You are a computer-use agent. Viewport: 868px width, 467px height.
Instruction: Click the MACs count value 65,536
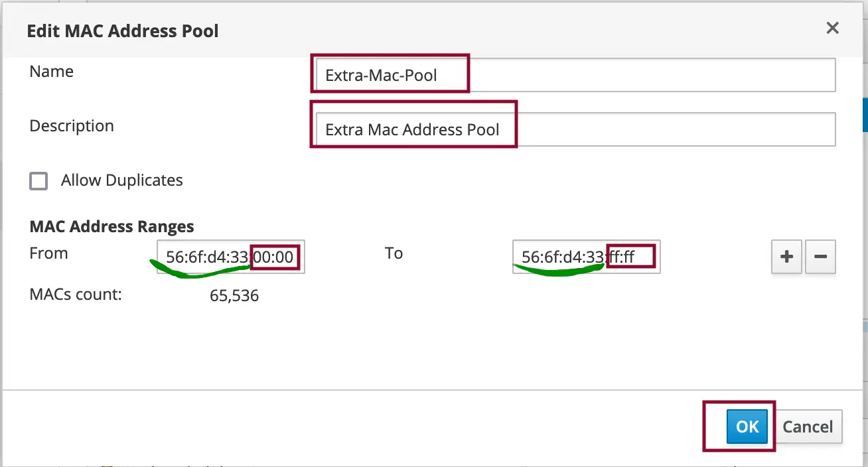coord(234,296)
